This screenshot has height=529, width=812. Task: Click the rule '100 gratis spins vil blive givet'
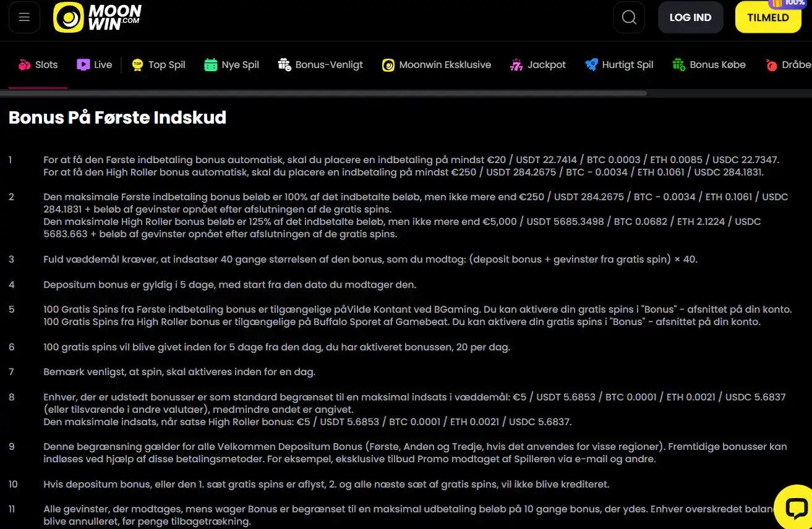276,347
